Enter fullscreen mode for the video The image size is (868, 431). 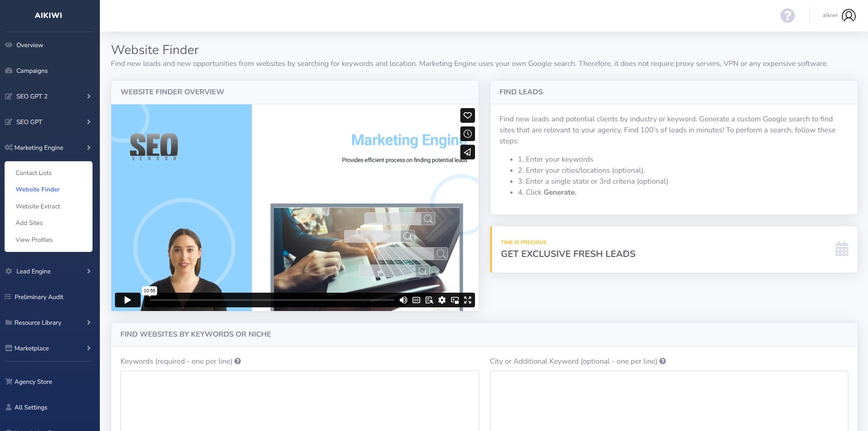(x=468, y=300)
